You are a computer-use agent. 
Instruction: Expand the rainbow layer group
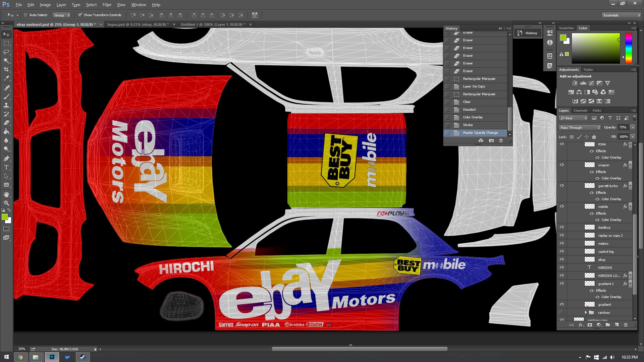pyautogui.click(x=586, y=312)
